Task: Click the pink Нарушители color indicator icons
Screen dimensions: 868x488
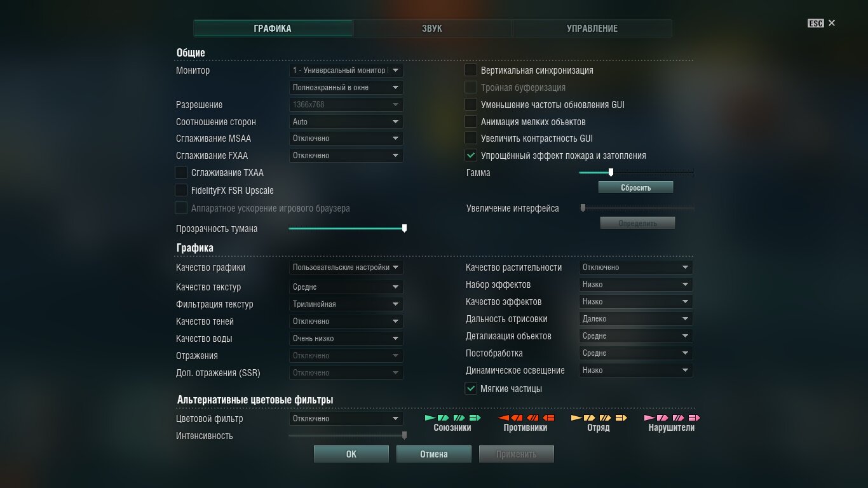Action: coord(672,417)
